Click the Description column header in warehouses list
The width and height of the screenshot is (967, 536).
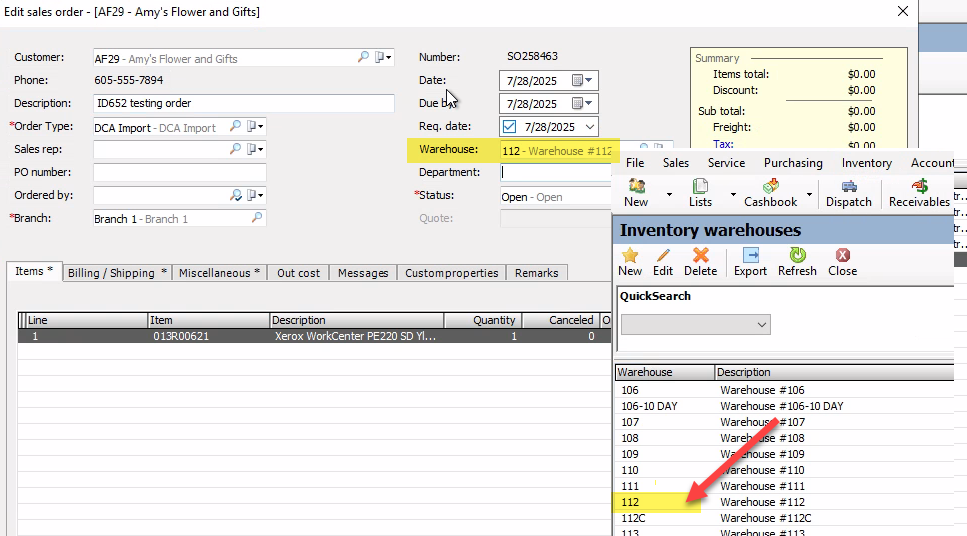[834, 372]
